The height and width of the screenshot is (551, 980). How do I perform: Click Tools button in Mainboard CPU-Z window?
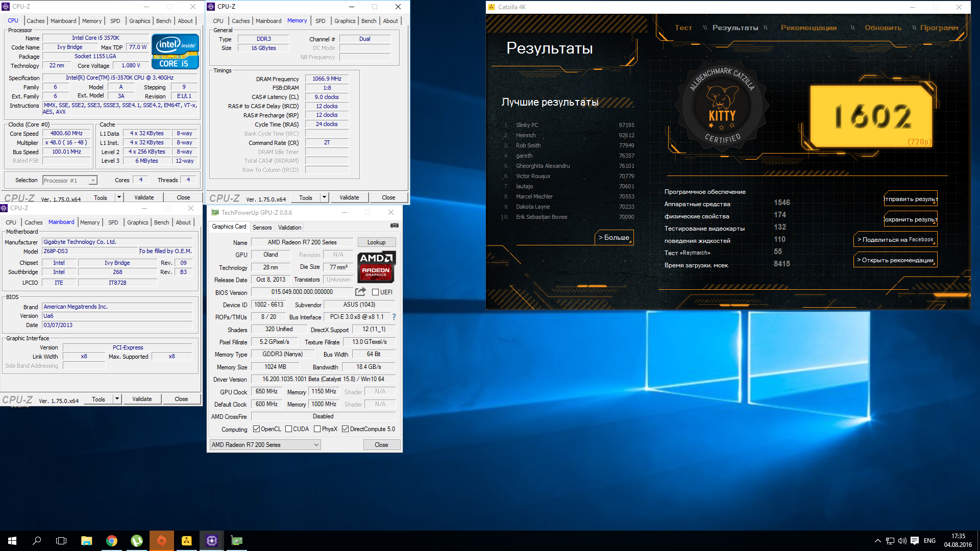pos(99,399)
